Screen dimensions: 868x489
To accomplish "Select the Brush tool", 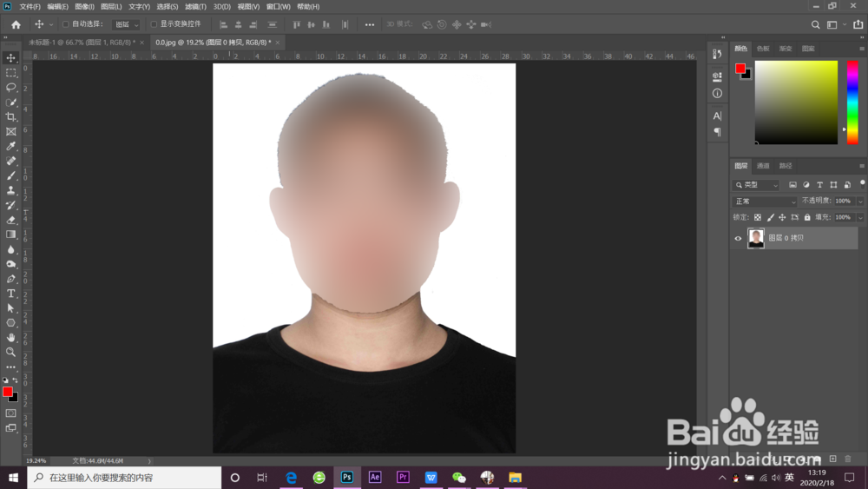I will (10, 175).
